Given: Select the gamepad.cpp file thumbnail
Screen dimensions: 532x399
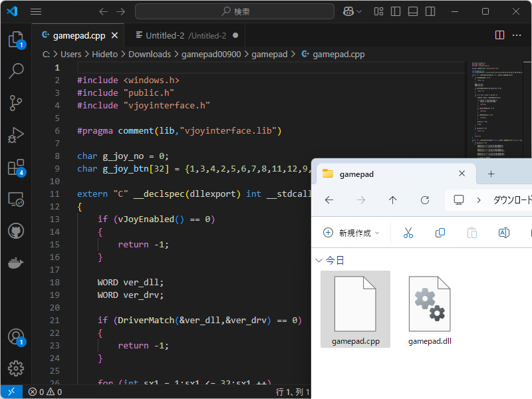Looking at the screenshot, I should point(355,309).
